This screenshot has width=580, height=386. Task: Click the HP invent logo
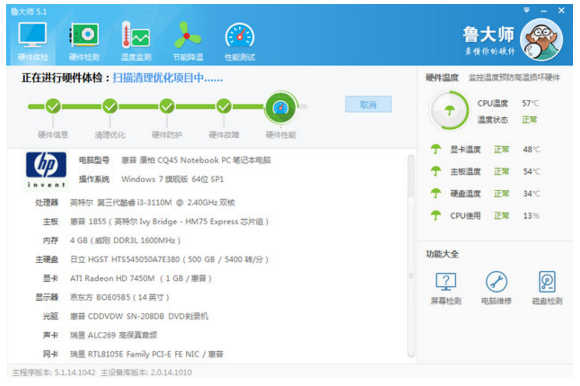pos(46,169)
